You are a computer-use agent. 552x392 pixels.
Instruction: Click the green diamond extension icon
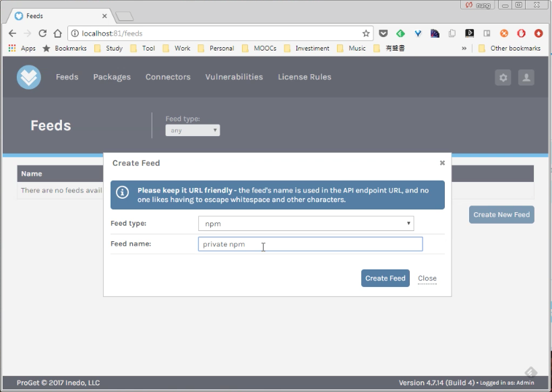[400, 34]
